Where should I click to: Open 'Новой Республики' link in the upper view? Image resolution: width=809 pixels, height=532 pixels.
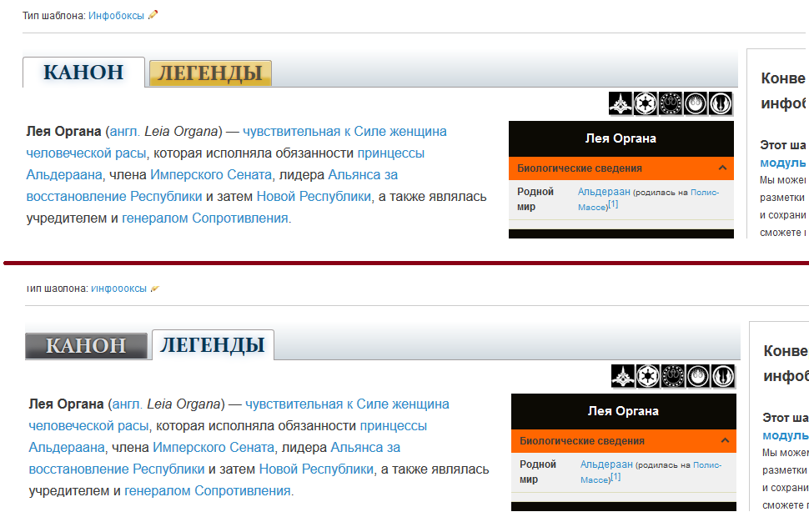coord(314,197)
